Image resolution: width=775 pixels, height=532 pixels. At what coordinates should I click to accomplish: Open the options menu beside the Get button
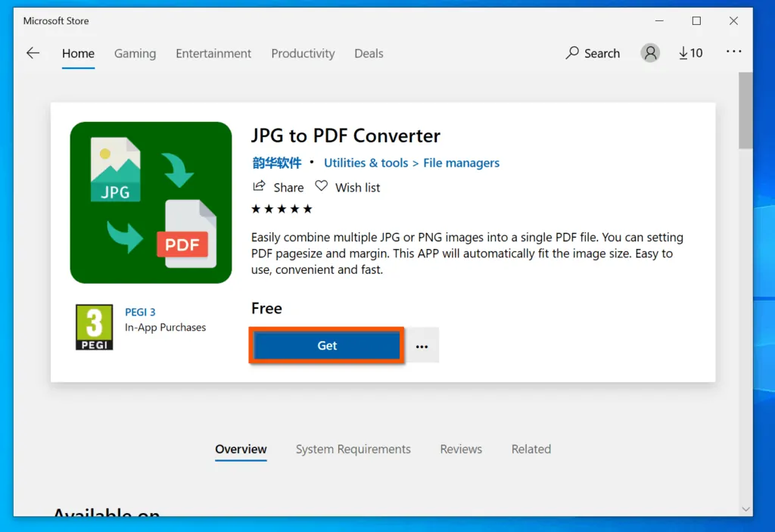tap(422, 345)
